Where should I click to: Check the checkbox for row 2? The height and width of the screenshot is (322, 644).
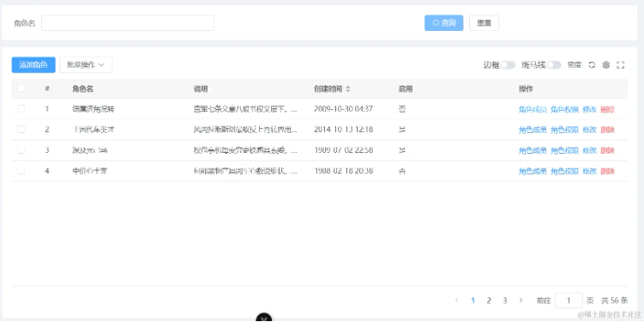(21, 130)
